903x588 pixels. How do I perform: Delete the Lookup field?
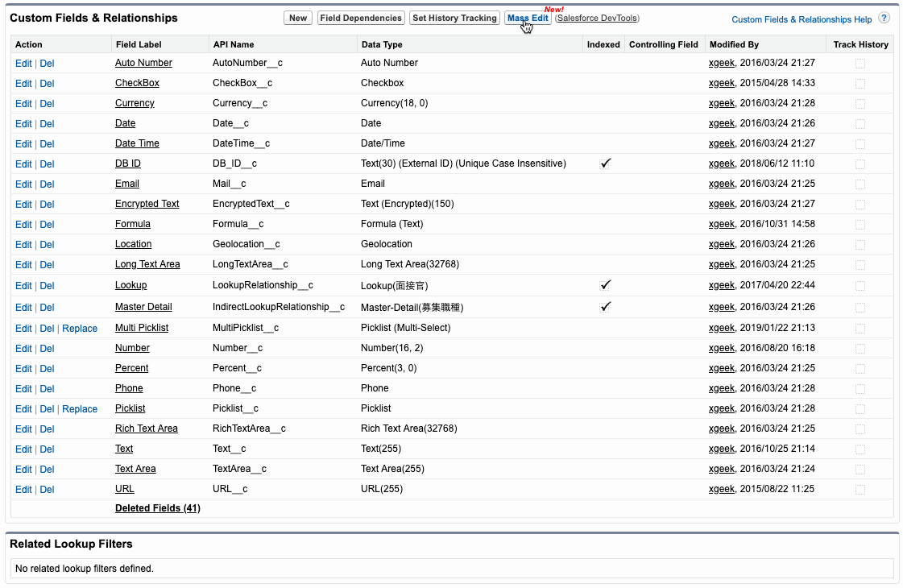[48, 286]
